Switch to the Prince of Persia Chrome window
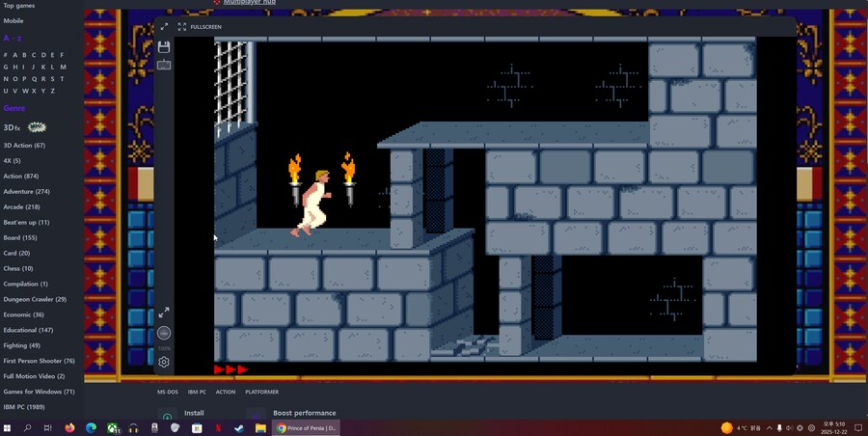 306,428
